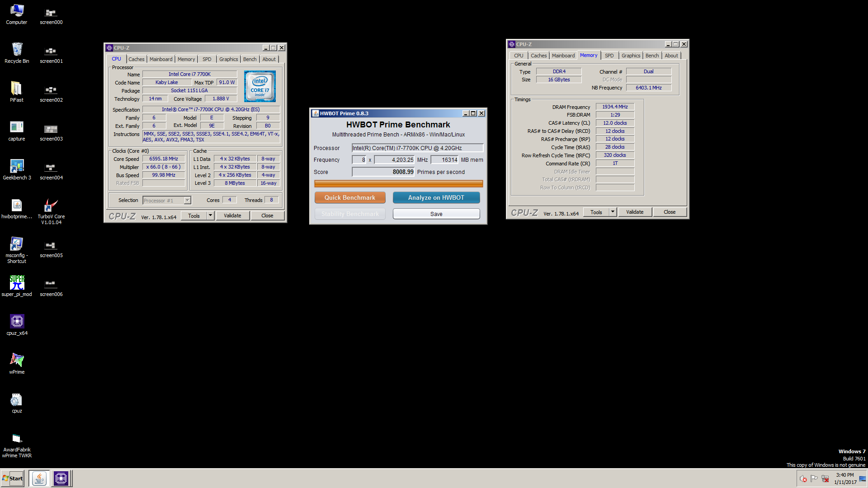Open Bench tab in left CPU-Z window

tap(250, 59)
